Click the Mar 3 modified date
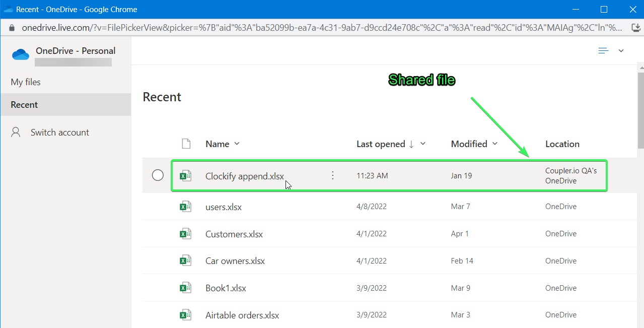The height and width of the screenshot is (328, 644). click(x=461, y=315)
